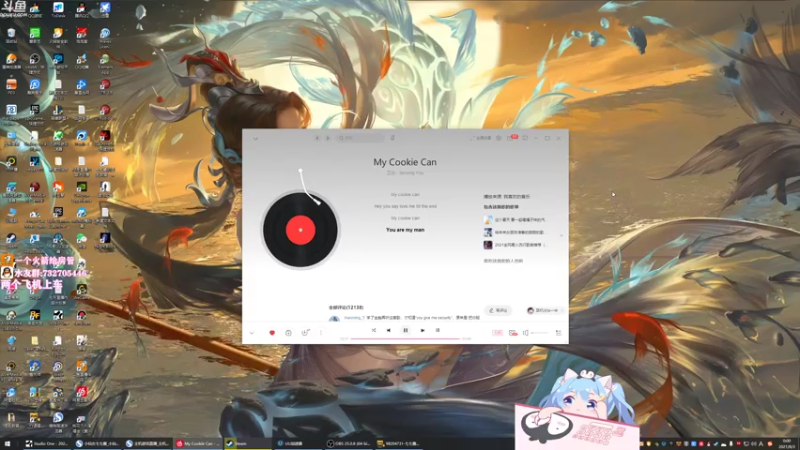800x450 pixels.
Task: Click the pink playback progress bar
Action: [x=406, y=339]
